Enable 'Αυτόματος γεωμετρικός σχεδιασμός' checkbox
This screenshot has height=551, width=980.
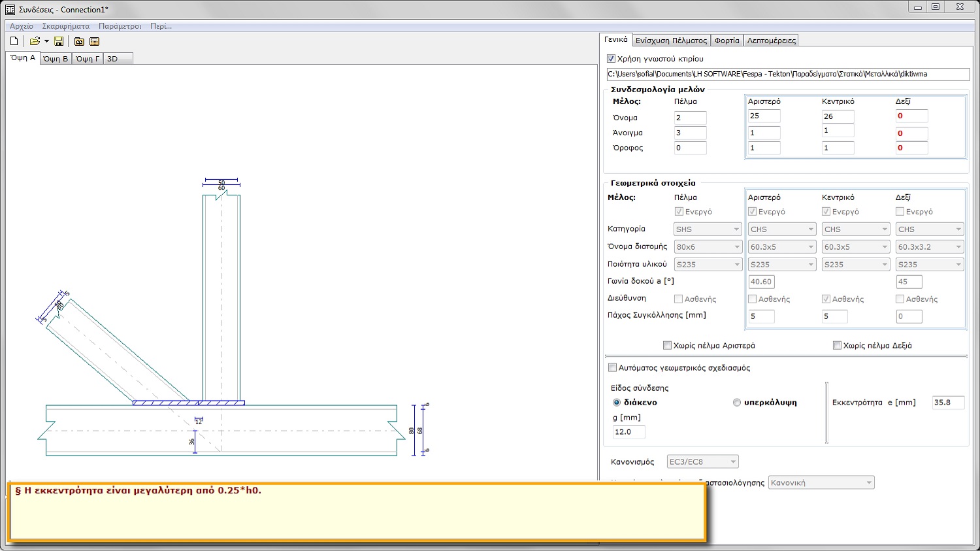tap(613, 368)
